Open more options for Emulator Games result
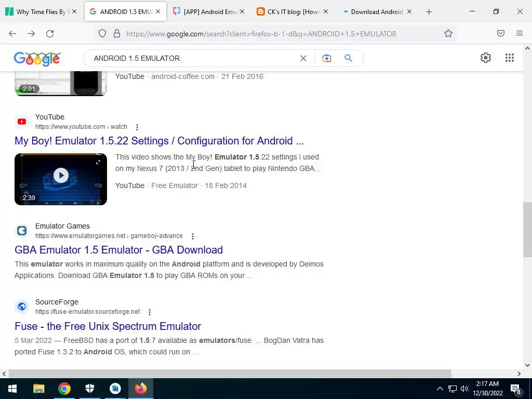 193,236
